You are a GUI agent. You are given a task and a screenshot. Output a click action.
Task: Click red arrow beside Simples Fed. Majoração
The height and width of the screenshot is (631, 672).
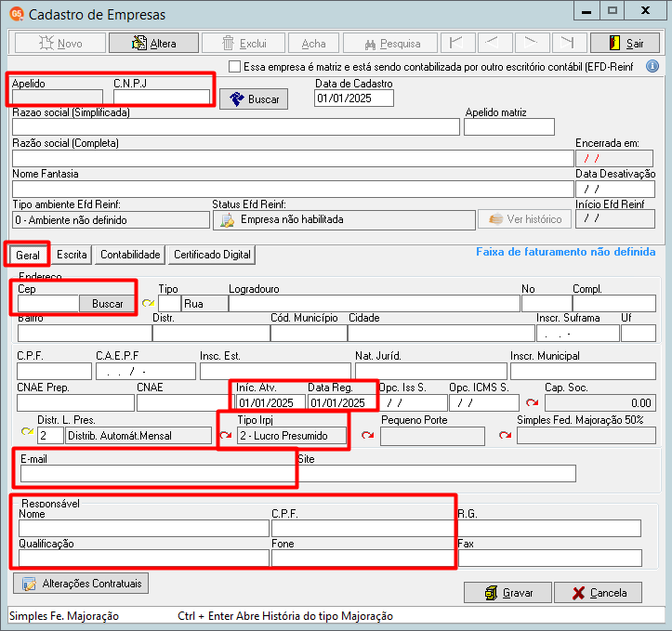506,435
